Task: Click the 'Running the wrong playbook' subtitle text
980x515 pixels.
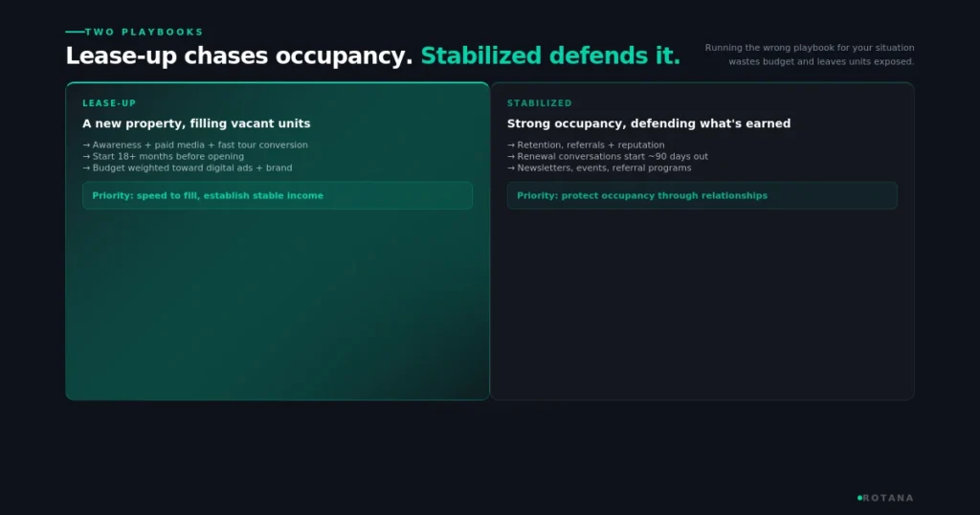Action: coord(810,55)
